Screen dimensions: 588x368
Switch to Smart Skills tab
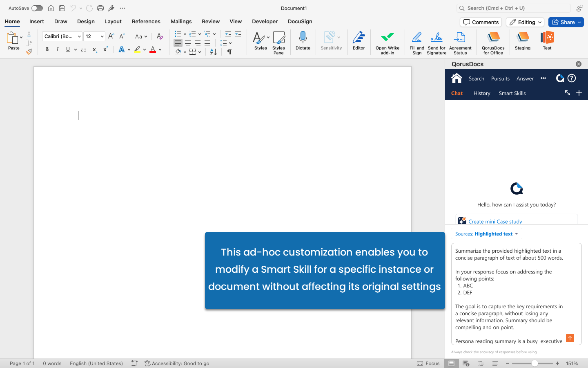click(512, 93)
